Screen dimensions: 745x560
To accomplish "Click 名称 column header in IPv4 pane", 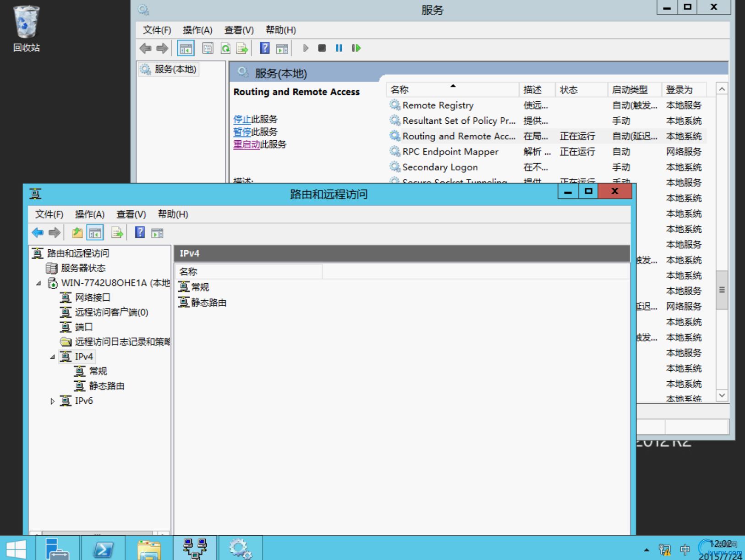I will (x=249, y=272).
